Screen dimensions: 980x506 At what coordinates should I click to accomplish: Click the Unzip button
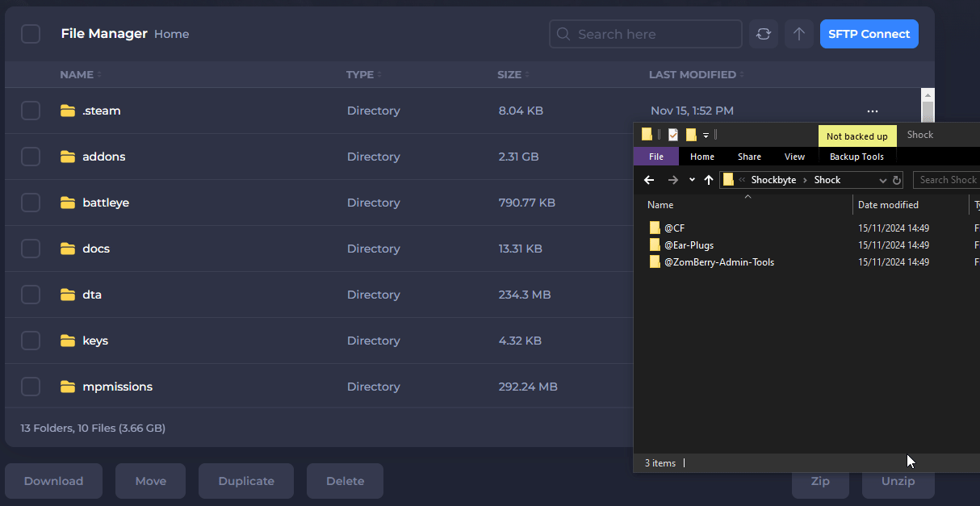(x=898, y=481)
